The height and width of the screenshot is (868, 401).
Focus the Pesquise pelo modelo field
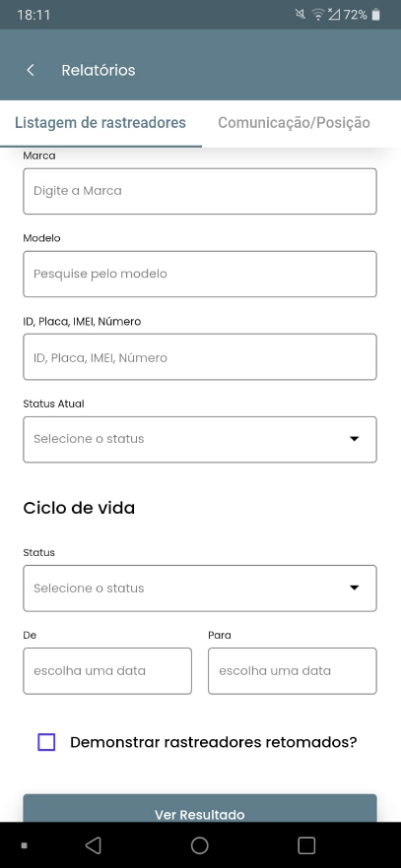click(x=200, y=274)
